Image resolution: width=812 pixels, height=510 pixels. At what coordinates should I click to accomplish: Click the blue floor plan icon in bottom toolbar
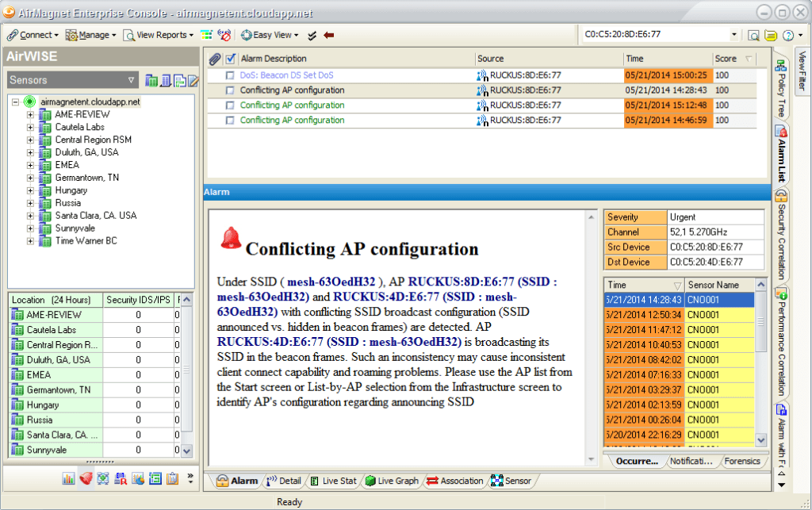tap(155, 479)
